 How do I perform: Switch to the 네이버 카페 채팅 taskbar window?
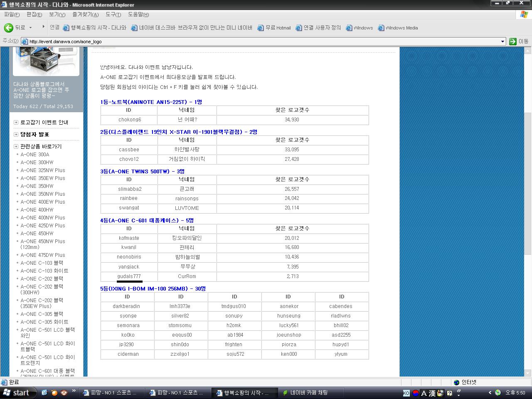coord(311,392)
